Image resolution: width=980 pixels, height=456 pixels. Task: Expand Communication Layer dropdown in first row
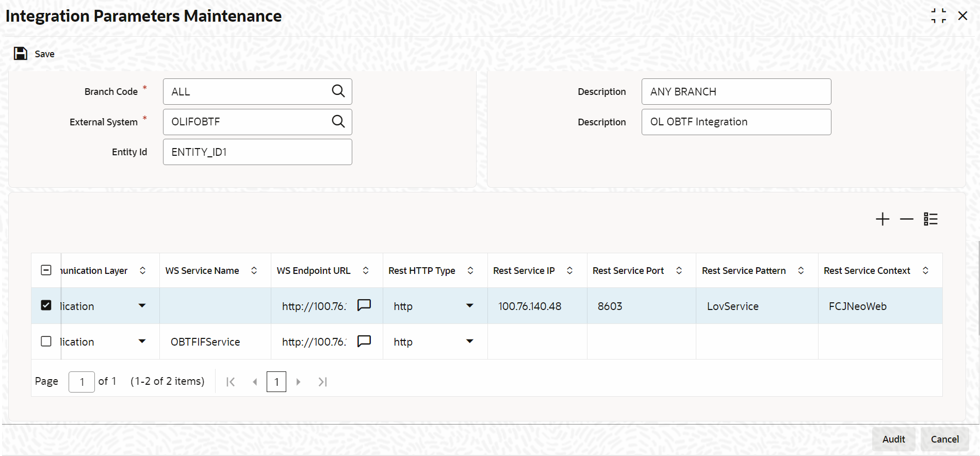[x=142, y=306]
